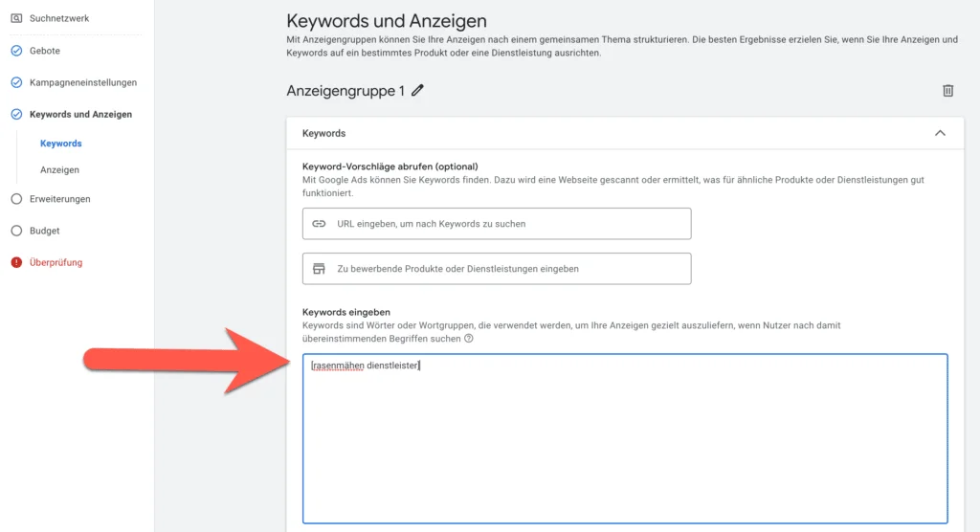Click the Anzeigengruppe 1 title
The image size is (980, 532).
click(345, 91)
